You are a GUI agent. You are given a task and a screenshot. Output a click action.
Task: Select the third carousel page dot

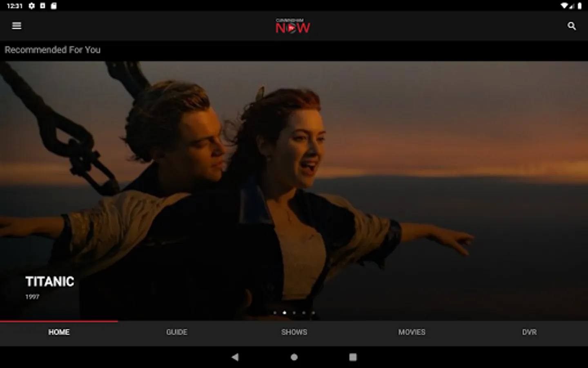coord(294,313)
